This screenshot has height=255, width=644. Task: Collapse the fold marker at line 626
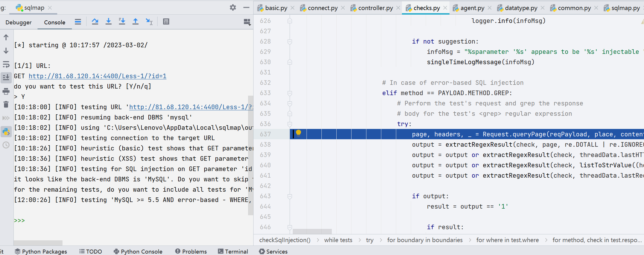[290, 21]
